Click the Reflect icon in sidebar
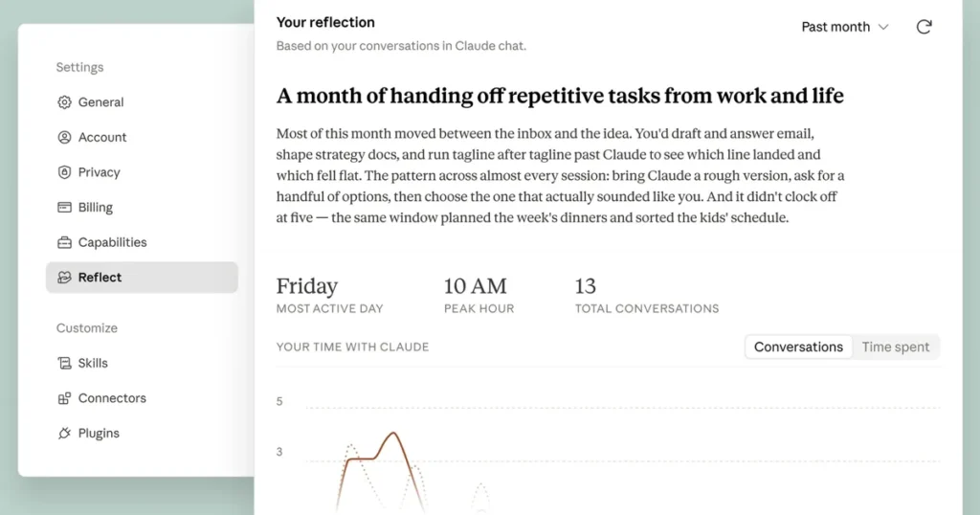 point(64,277)
